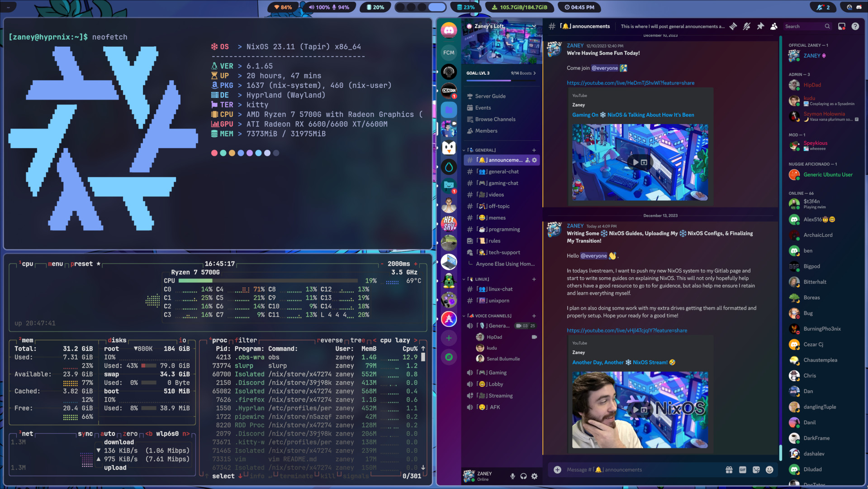Open the Browse Channels item
868x489 pixels.
tap(495, 119)
